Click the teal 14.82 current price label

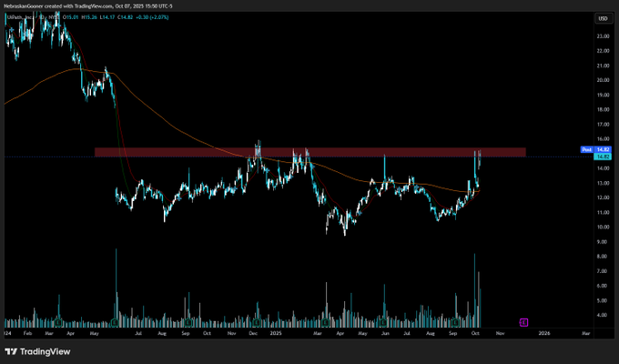click(x=603, y=156)
